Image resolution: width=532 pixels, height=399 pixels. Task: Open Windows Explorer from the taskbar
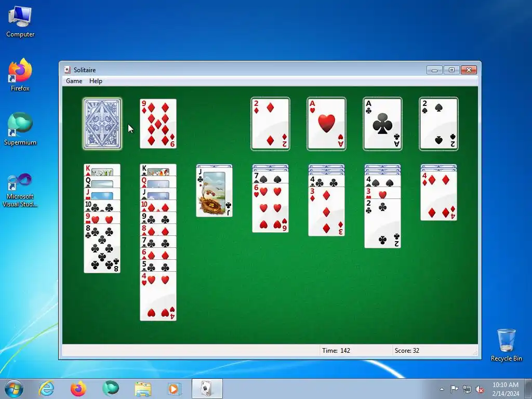coord(143,389)
